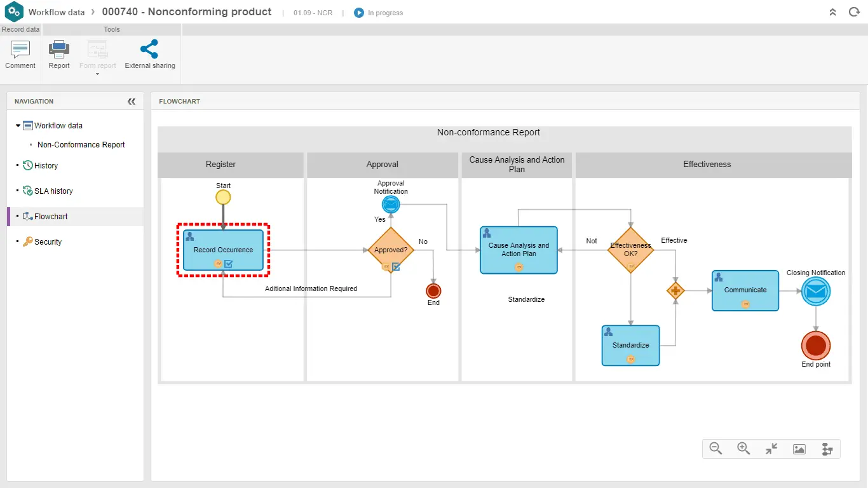Collapse the Workflow data tree item
The image size is (868, 488).
point(17,125)
